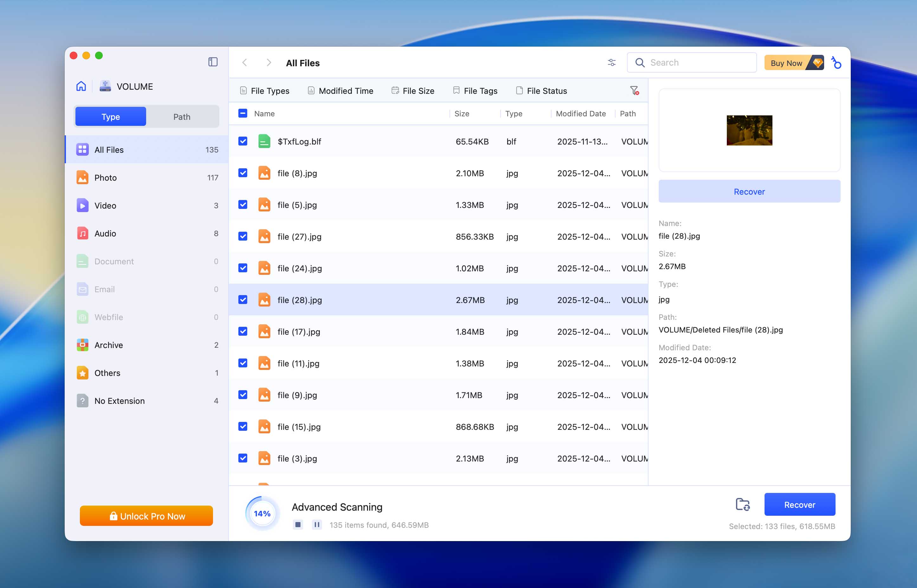Open the No Extension category
Viewport: 917px width, 588px height.
(x=119, y=401)
